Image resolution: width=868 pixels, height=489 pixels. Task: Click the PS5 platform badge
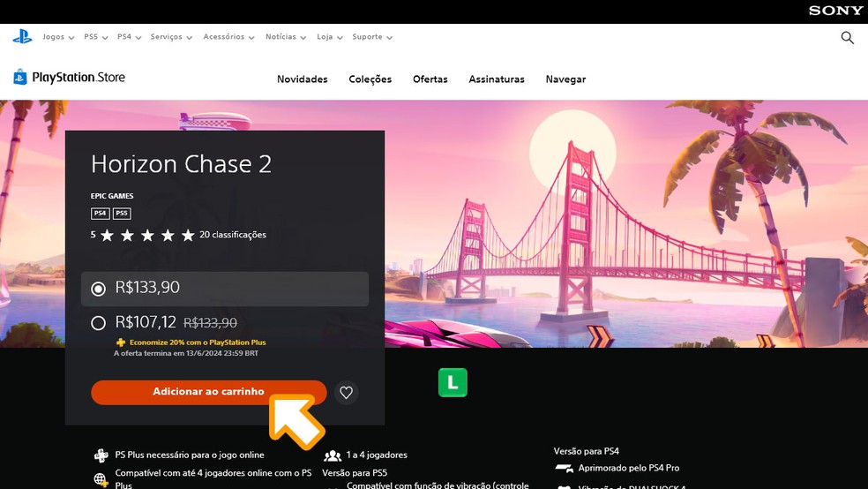pyautogui.click(x=122, y=214)
